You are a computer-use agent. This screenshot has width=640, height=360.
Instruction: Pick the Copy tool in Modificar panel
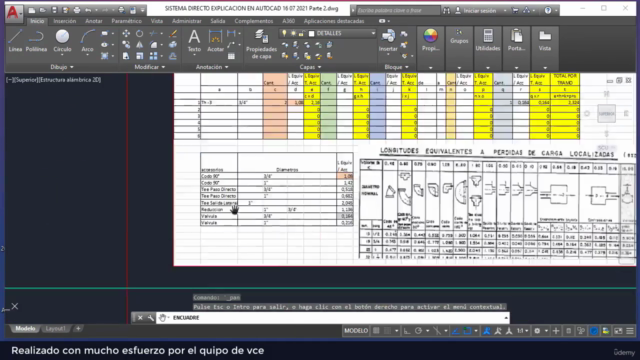click(x=126, y=45)
